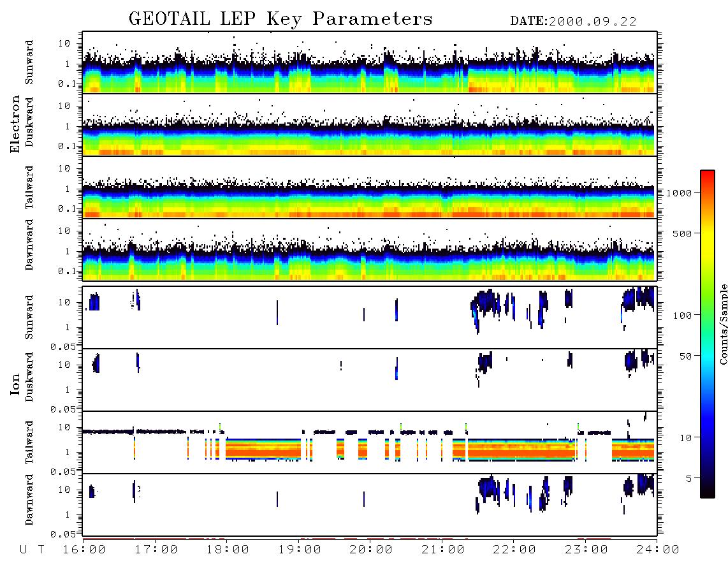Screen dimensions: 728x561
Task: Click the 21:00 time tick label
Action: coord(444,550)
